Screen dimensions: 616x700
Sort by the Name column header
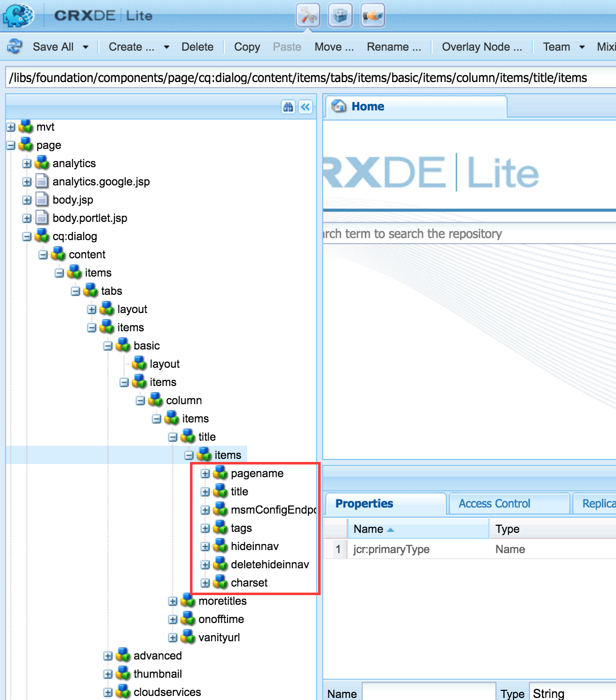pyautogui.click(x=418, y=529)
